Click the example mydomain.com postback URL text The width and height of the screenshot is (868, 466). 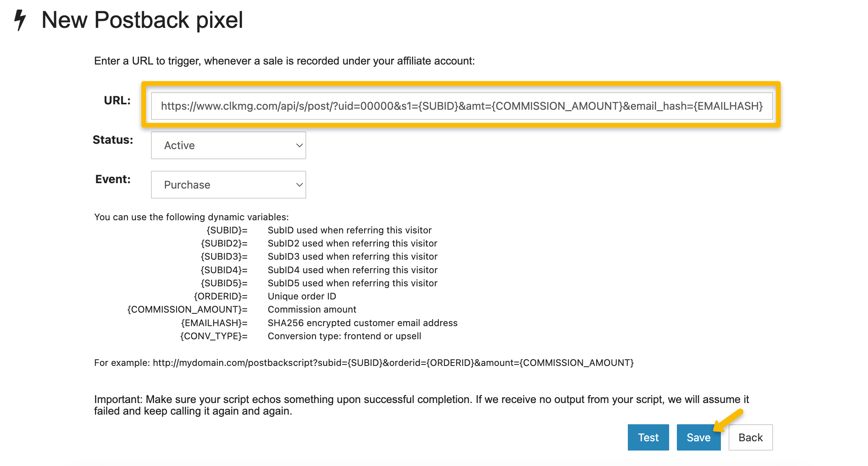coord(393,363)
